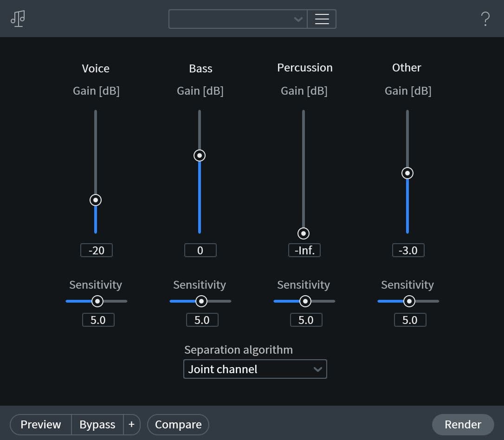Click the Percussion gain slider handle
The width and height of the screenshot is (504, 440).
pyautogui.click(x=304, y=233)
